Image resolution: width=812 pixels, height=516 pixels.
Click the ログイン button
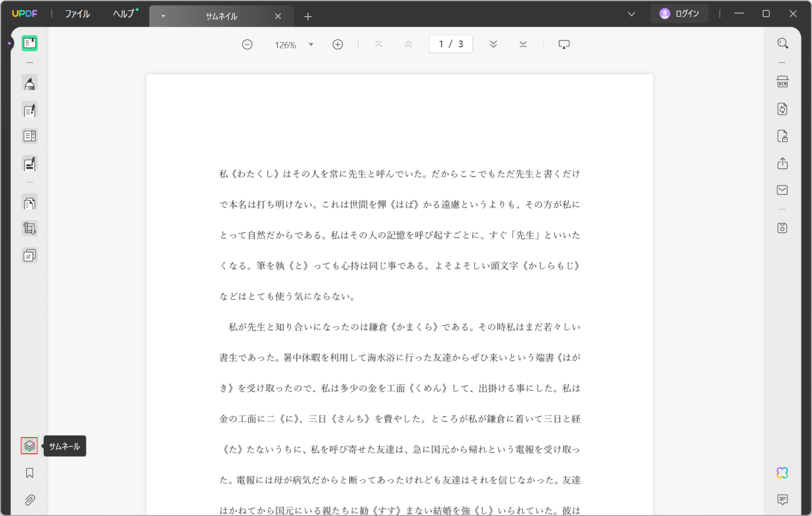click(x=679, y=14)
